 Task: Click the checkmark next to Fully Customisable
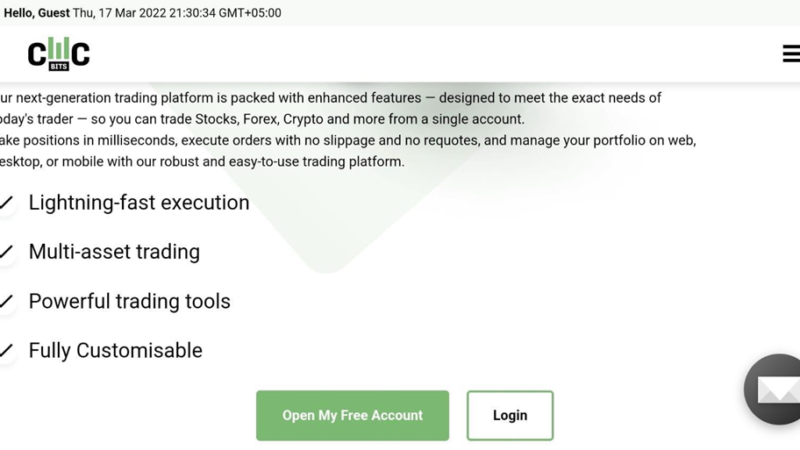(x=7, y=351)
